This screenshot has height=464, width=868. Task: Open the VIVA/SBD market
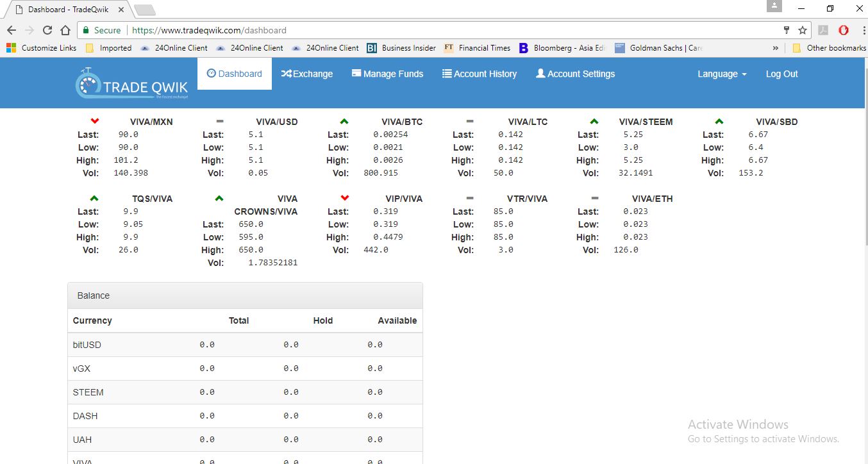[x=777, y=122]
